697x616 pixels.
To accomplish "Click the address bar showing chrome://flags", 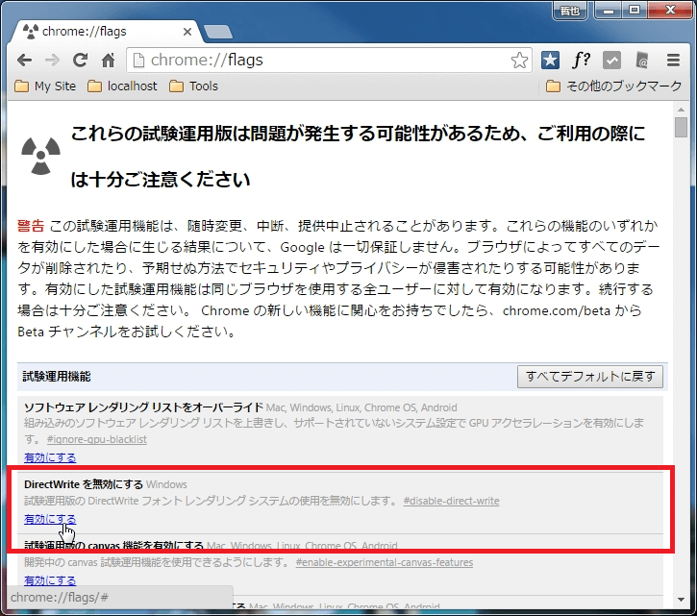I will coord(329,60).
